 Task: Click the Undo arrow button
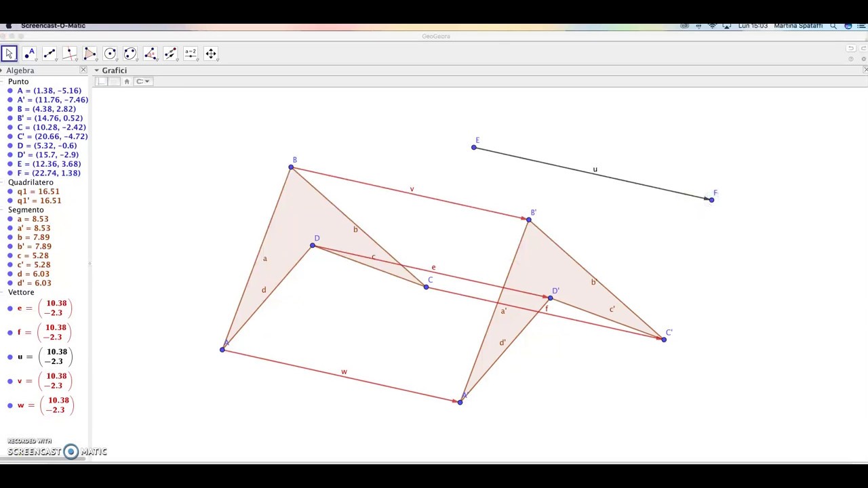click(x=850, y=49)
